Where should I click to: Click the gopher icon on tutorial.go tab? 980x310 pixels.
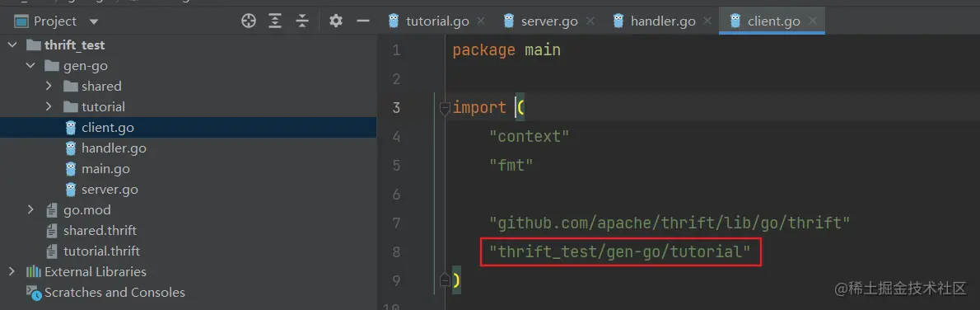coord(394,21)
